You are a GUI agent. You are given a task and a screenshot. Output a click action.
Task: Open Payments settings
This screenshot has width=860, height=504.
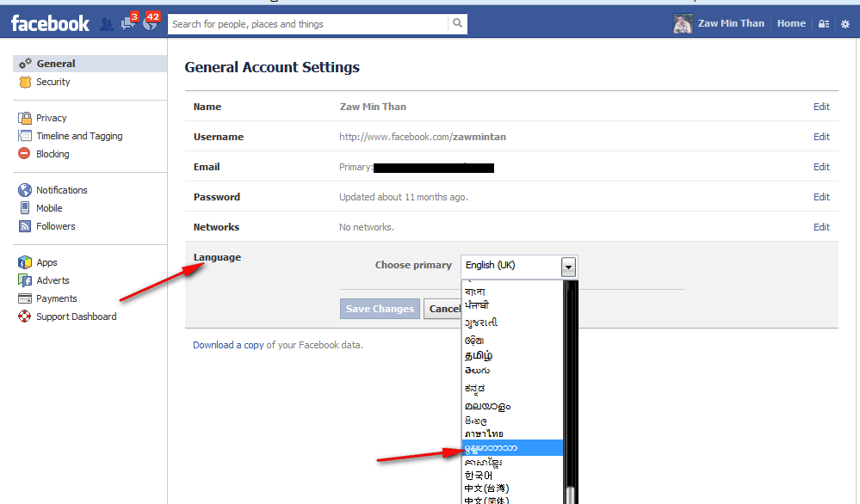57,298
